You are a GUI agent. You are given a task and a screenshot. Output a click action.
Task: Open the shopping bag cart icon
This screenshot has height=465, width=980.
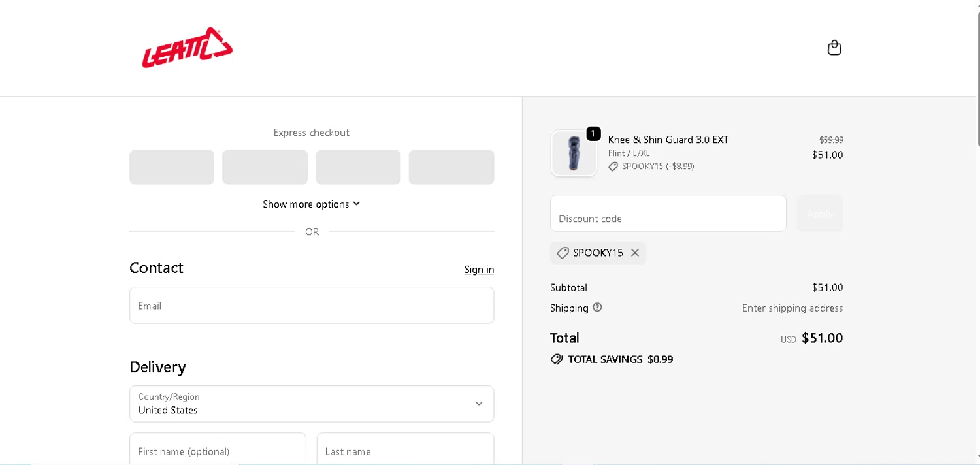[x=834, y=48]
